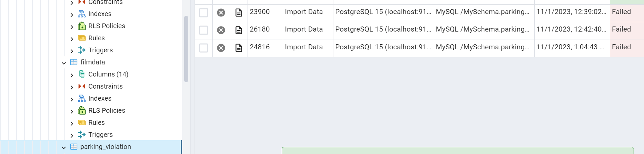Click the Failed status of process 24816
Viewport: 644px width, 154px height.
(x=621, y=47)
